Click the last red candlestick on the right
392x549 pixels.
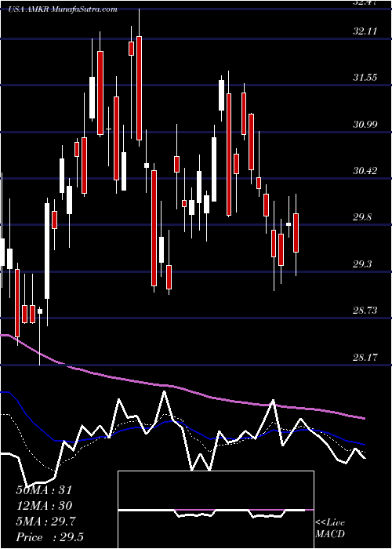[x=296, y=233]
